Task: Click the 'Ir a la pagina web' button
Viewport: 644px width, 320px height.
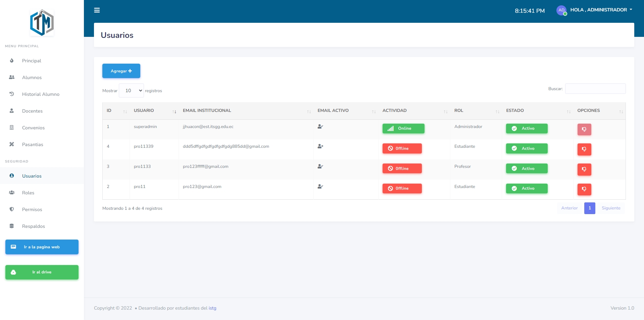Action: [42, 247]
